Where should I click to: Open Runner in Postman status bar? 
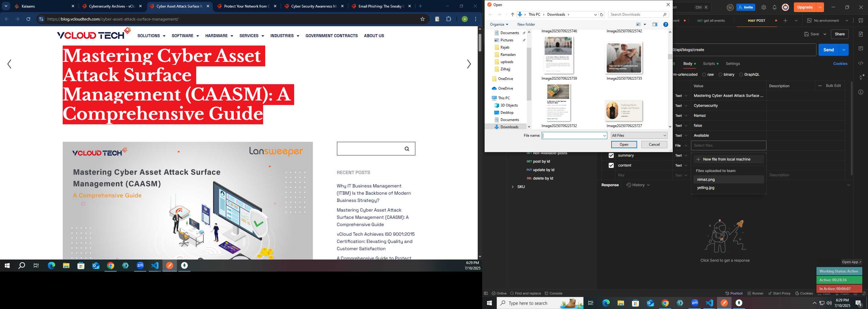click(756, 293)
